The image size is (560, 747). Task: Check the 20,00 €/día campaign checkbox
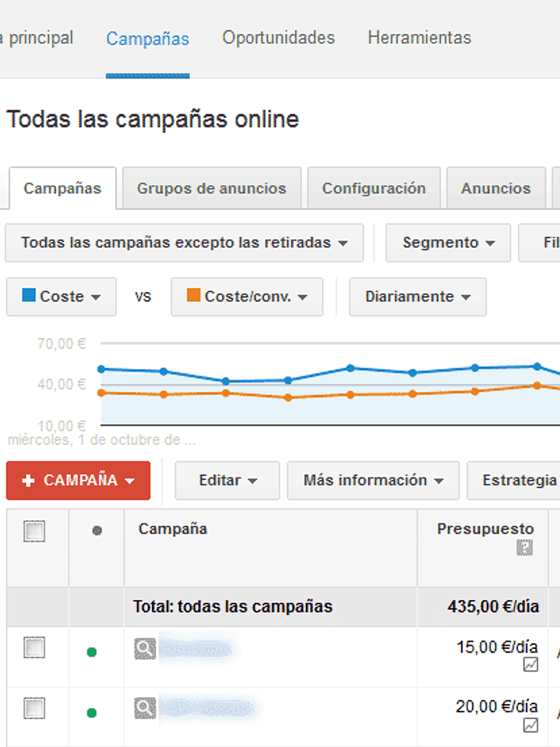tap(35, 708)
